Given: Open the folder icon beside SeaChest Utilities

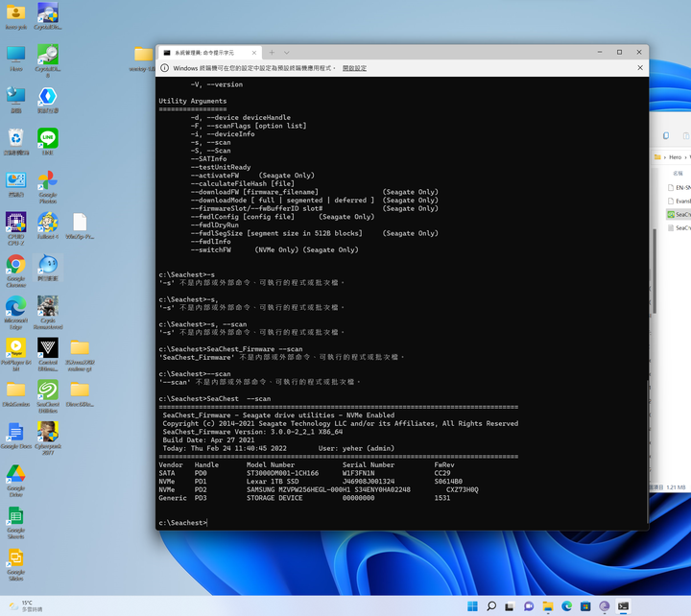Looking at the screenshot, I should [80, 393].
